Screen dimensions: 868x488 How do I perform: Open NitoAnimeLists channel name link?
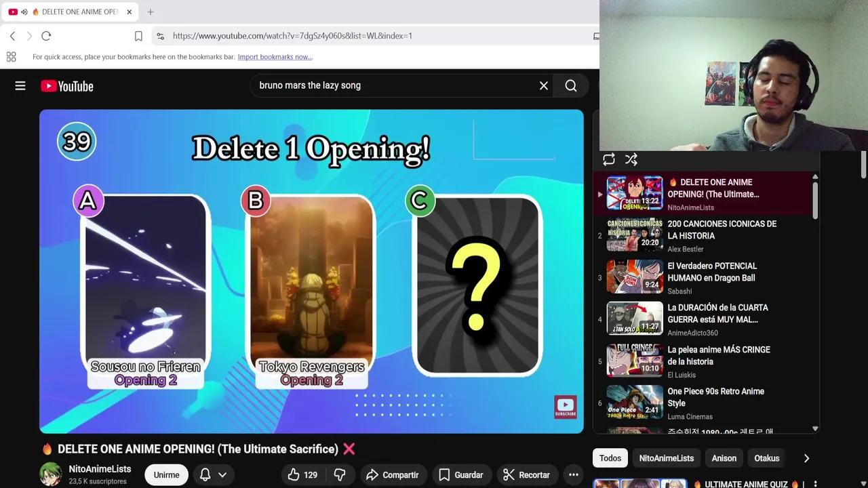coord(100,469)
